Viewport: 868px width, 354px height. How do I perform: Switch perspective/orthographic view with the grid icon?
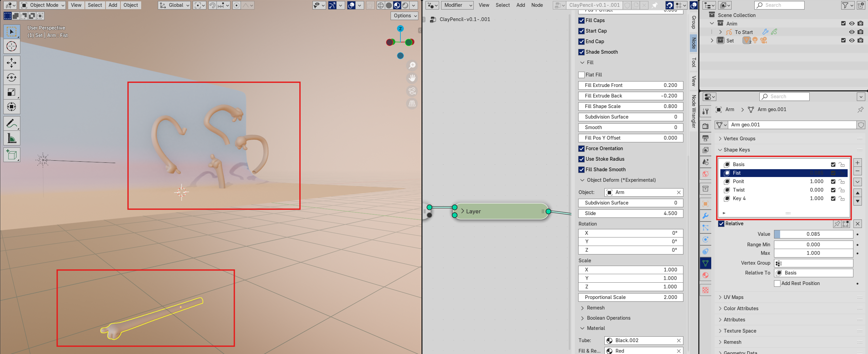point(412,104)
